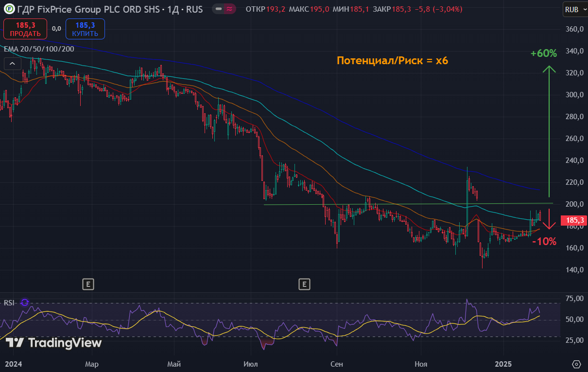Click the ЗАКР 185,3 close value
Viewport: 588px width, 372px height.
pos(392,9)
